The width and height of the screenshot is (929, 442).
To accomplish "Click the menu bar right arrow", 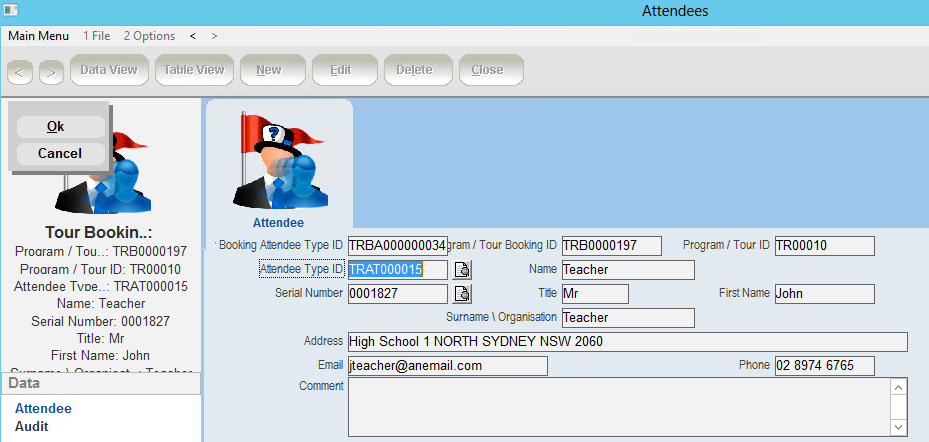I will tap(214, 36).
